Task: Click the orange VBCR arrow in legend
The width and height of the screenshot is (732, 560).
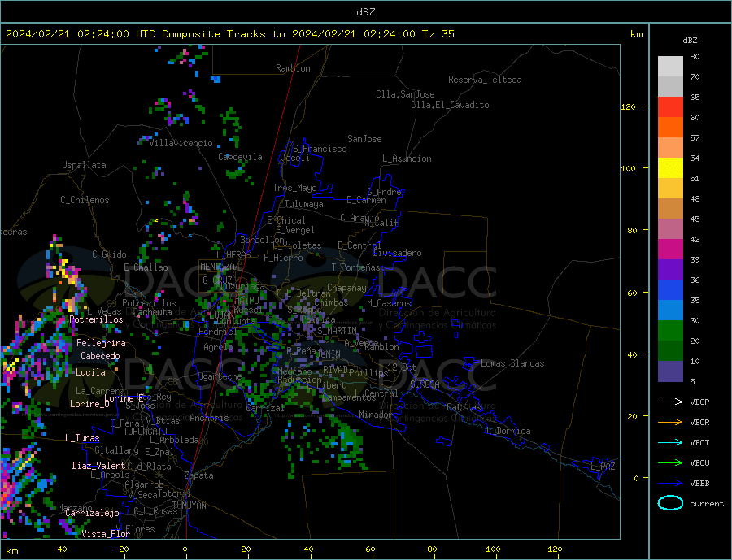Action: (672, 423)
